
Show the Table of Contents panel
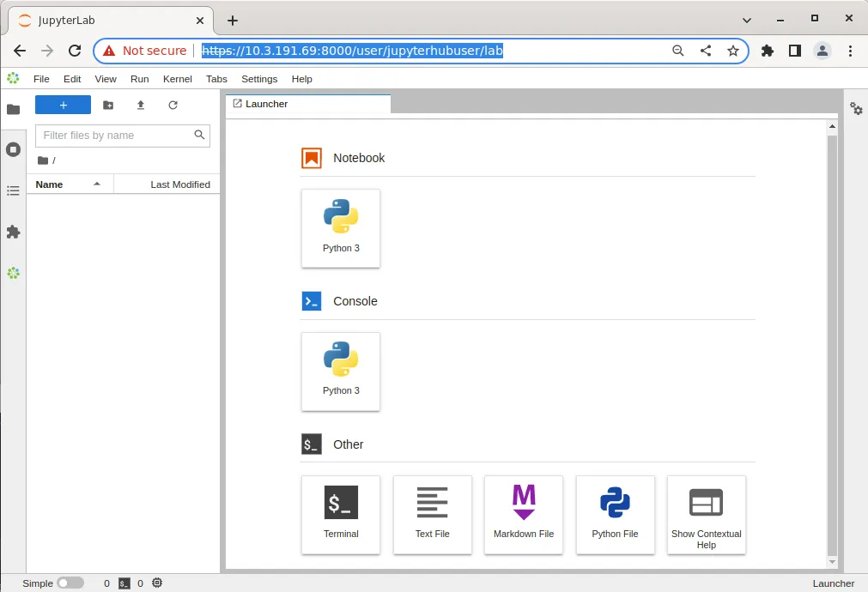[13, 190]
